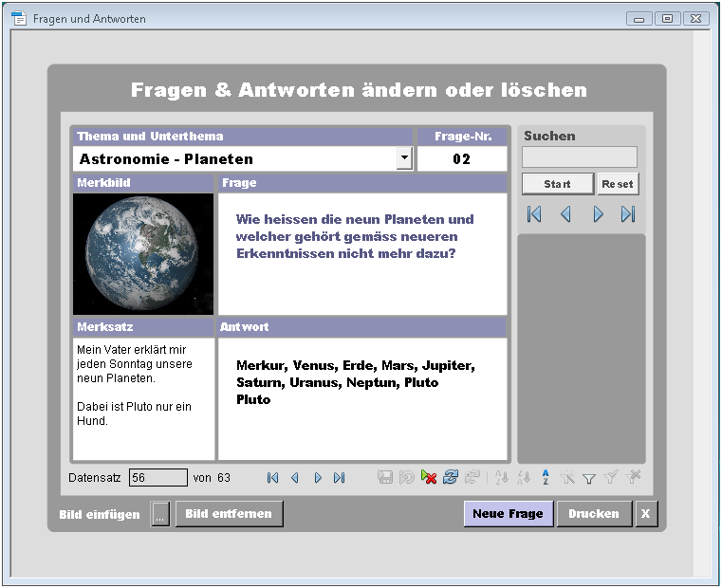The width and height of the screenshot is (722, 588).
Task: Click the Bild entfernen button
Action: point(229,514)
